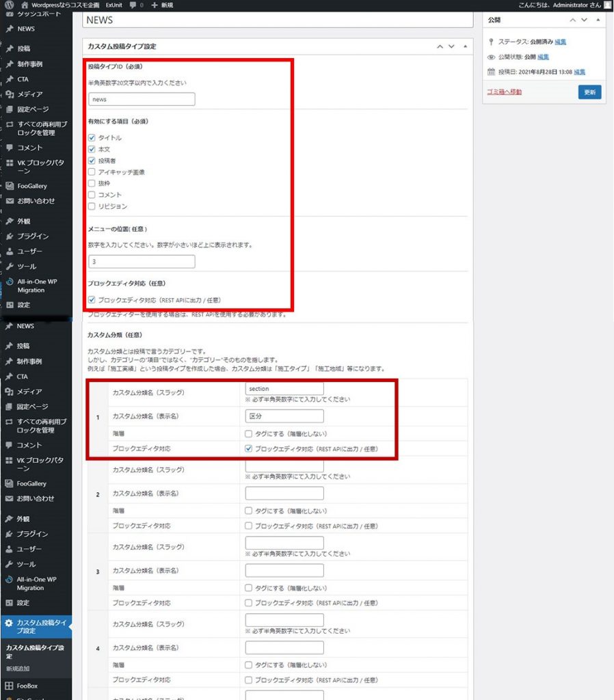Click the gear icon for カスタム投稿タイプ設定 menu
The image size is (614, 700).
9,623
